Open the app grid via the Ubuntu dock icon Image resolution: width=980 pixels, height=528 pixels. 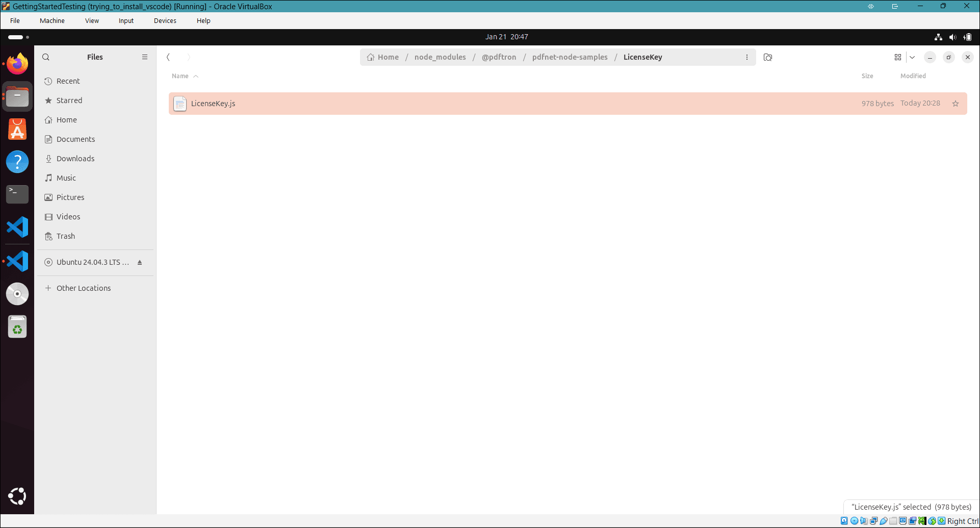pyautogui.click(x=17, y=495)
